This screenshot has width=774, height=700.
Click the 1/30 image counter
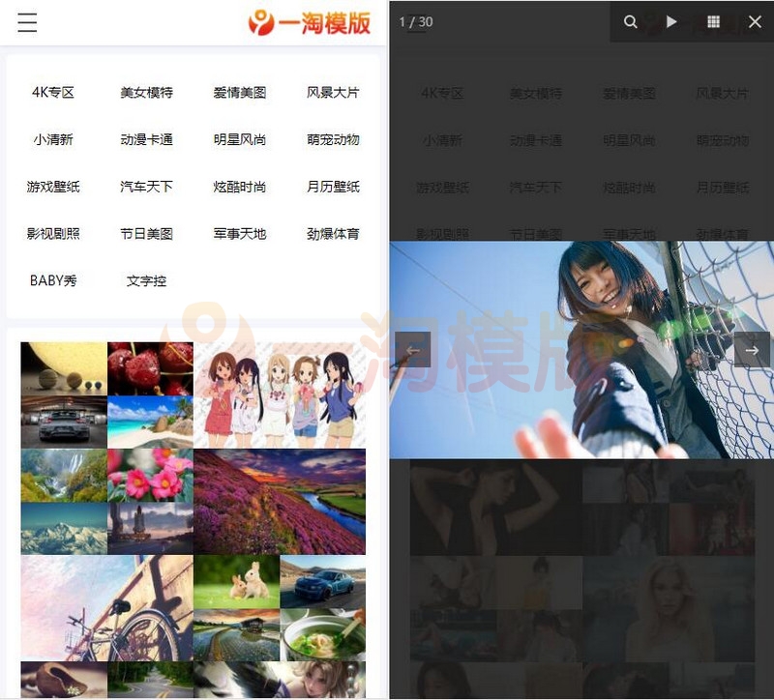tap(414, 21)
